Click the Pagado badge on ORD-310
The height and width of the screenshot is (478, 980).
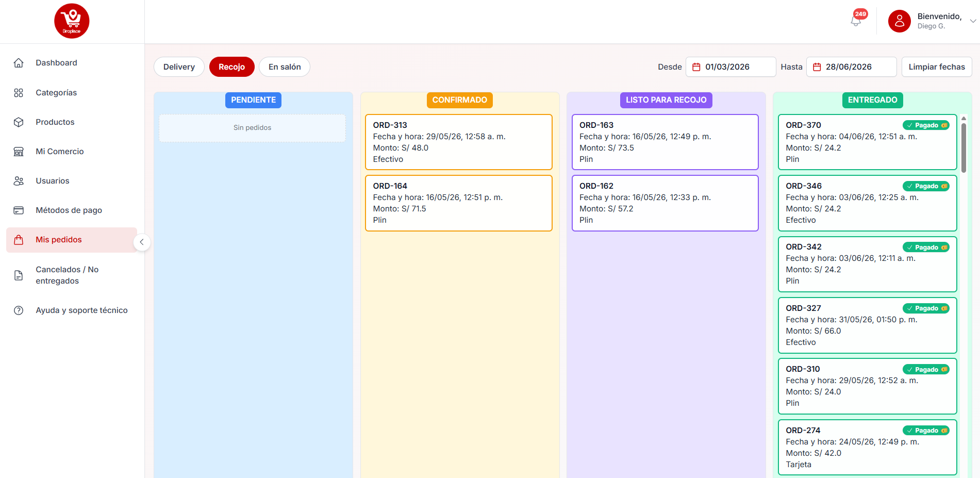tap(926, 370)
